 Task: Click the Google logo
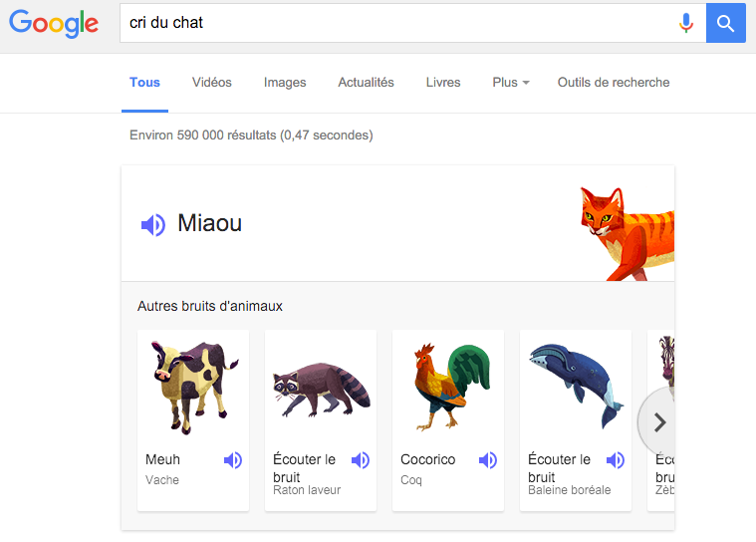coord(54,23)
